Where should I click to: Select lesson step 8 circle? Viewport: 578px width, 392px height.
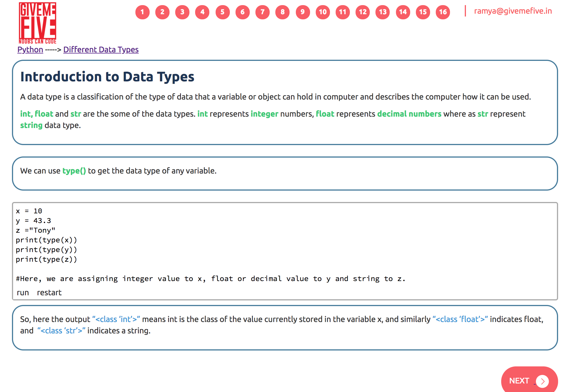click(x=282, y=12)
